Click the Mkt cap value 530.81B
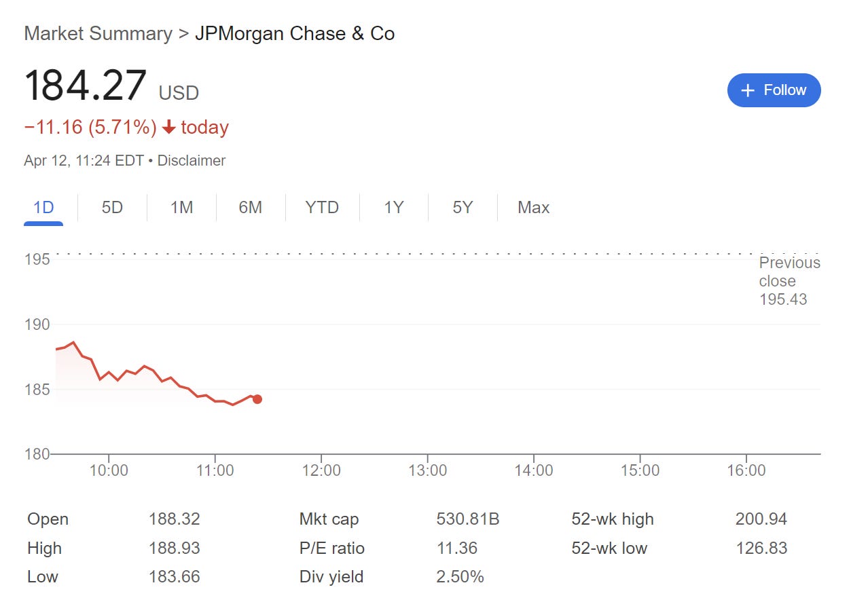Image resolution: width=868 pixels, height=598 pixels. (468, 519)
